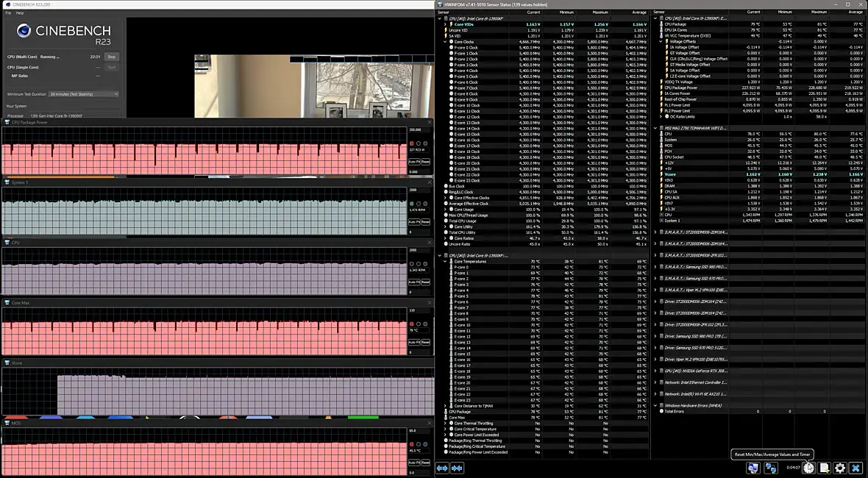Click the inward collapse arrows icon
This screenshot has width=868, height=478.
pyautogui.click(x=457, y=468)
